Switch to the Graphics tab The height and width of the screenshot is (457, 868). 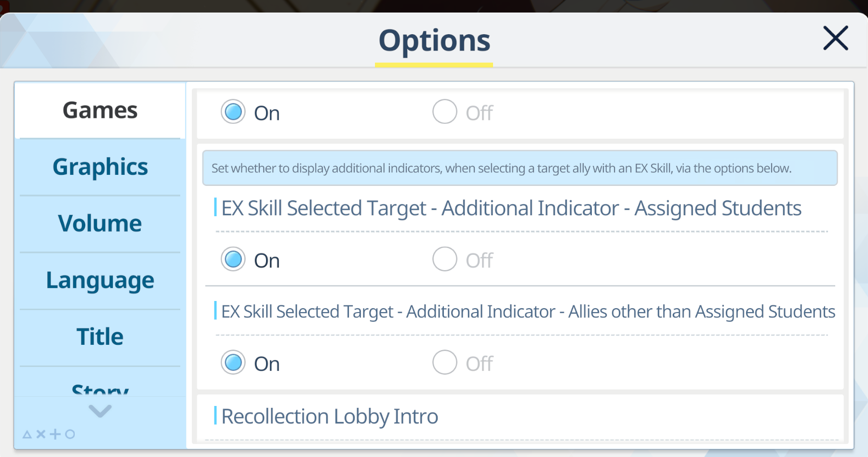pos(100,167)
